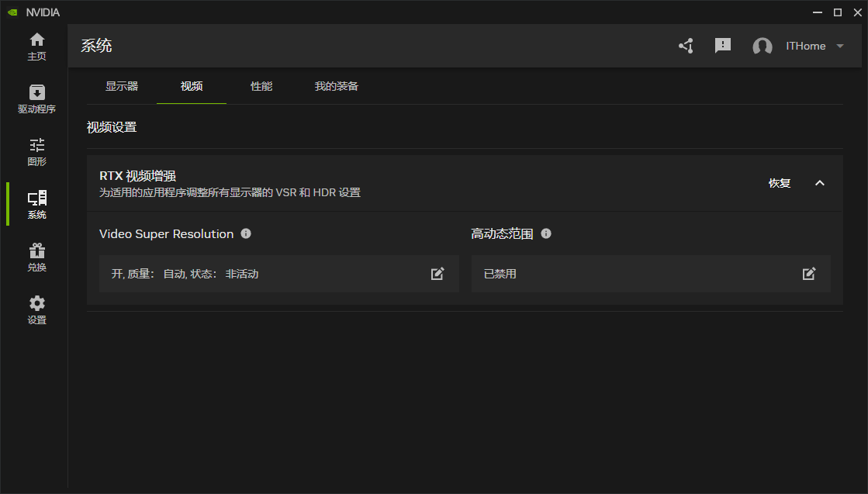Show info tooltip for 高动态范围
This screenshot has height=494, width=868.
coord(546,233)
